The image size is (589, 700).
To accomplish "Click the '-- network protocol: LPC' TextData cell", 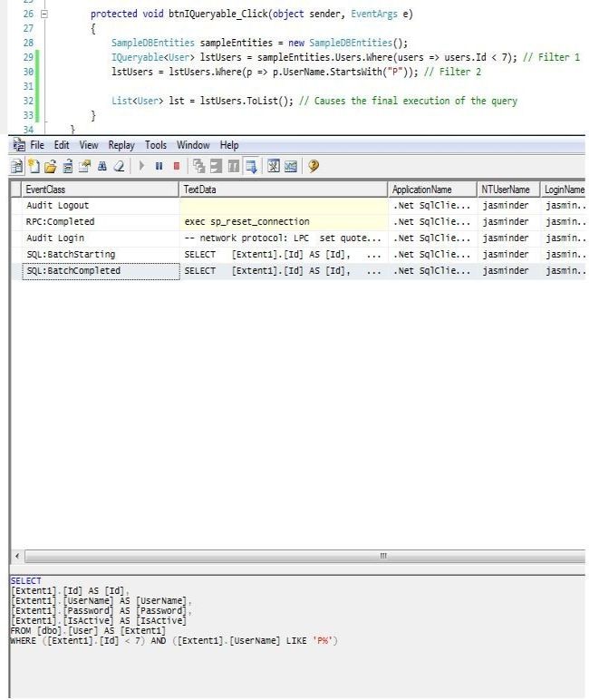I will (x=284, y=238).
